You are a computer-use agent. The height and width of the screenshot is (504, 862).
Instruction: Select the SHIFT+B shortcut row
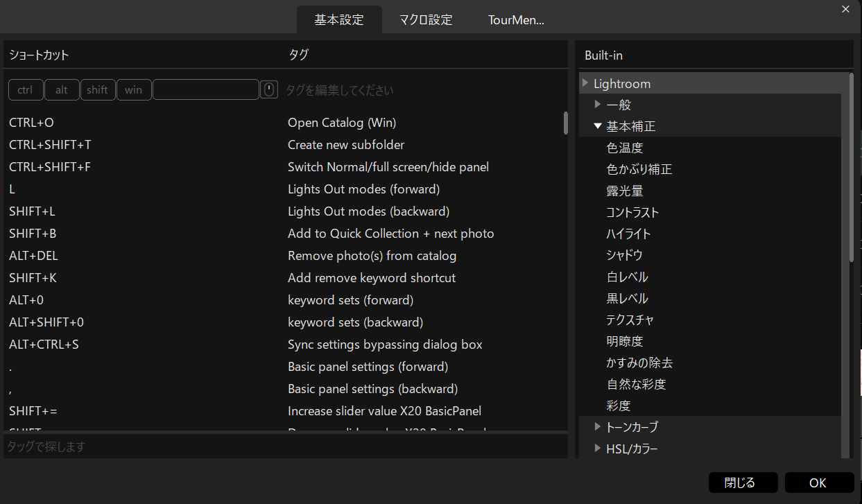[33, 234]
